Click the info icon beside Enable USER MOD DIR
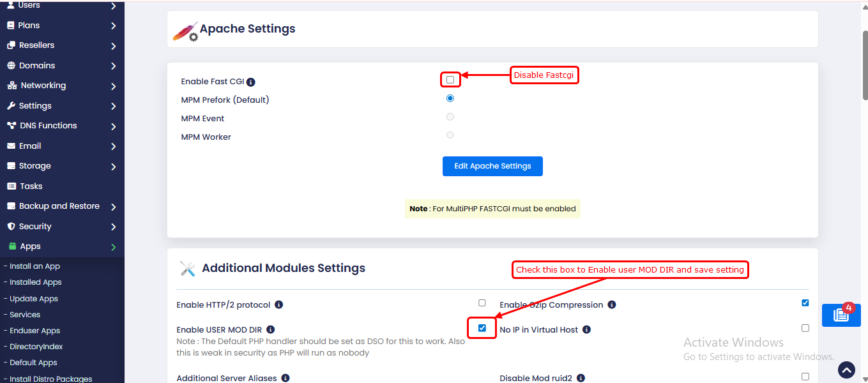Screen dimensions: 868x383 click(271, 330)
